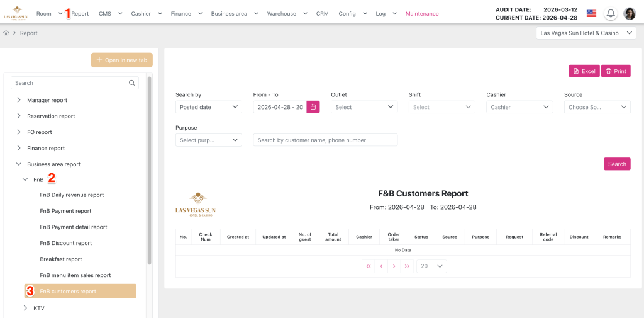
Task: Click the user avatar profile picture
Action: [x=630, y=14]
